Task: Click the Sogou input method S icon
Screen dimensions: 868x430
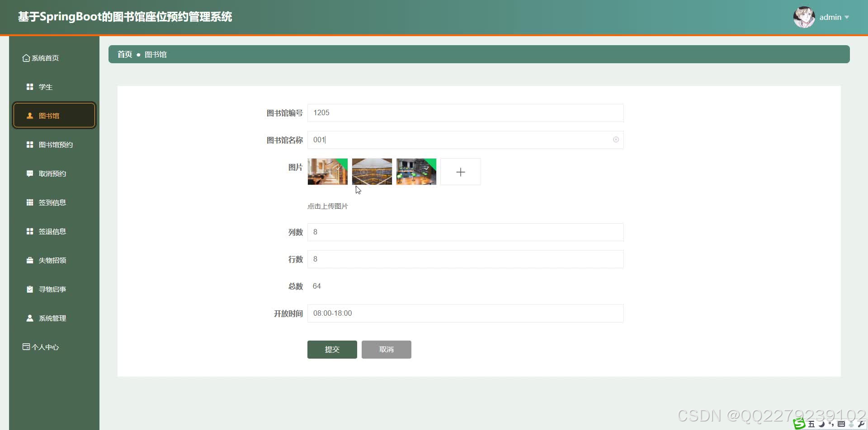Action: pyautogui.click(x=799, y=424)
